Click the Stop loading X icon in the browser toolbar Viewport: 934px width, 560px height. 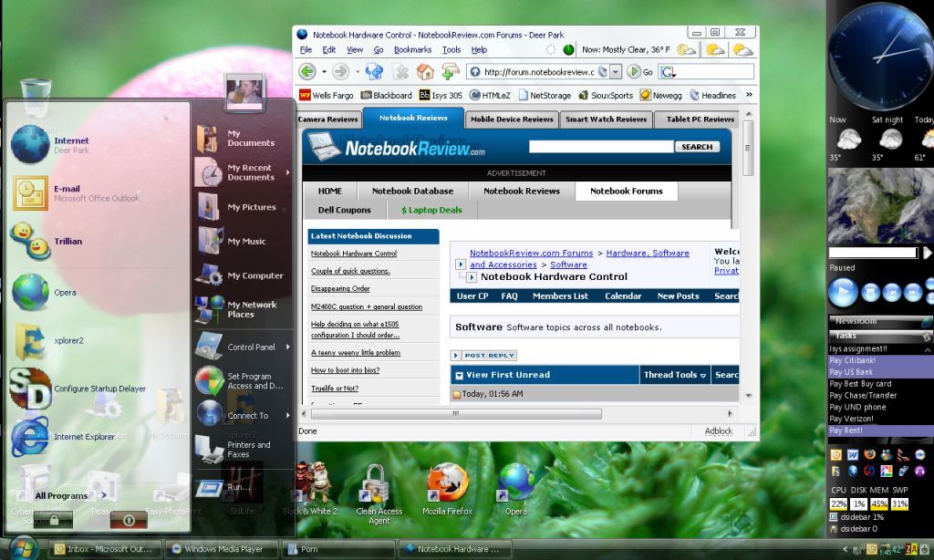tap(402, 72)
